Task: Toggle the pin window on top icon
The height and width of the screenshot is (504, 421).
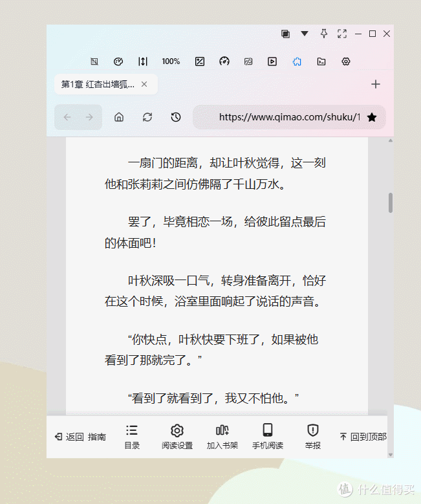Action: click(324, 34)
